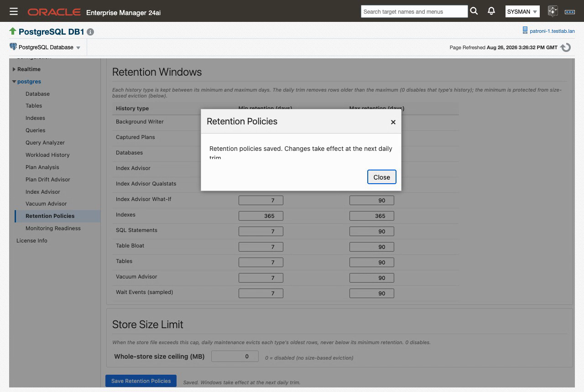Click the PostgreSQL elephant icon
Image resolution: width=584 pixels, height=392 pixels.
click(x=13, y=47)
